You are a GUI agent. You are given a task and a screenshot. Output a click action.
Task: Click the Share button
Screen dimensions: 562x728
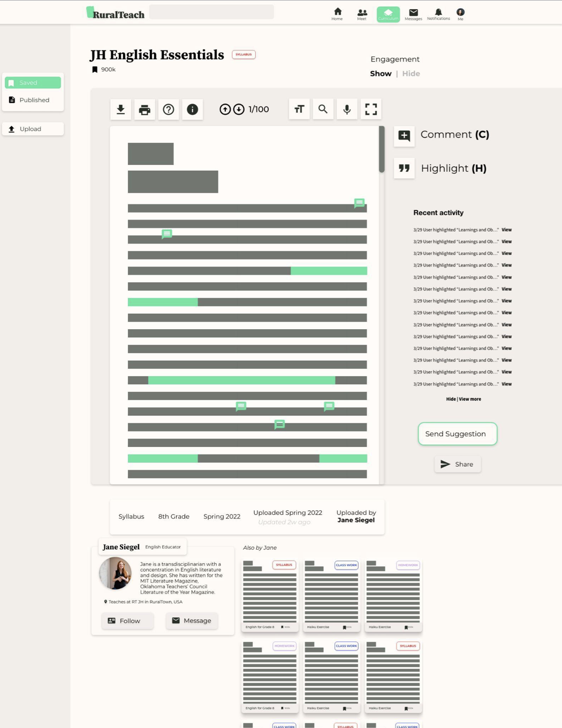(458, 464)
